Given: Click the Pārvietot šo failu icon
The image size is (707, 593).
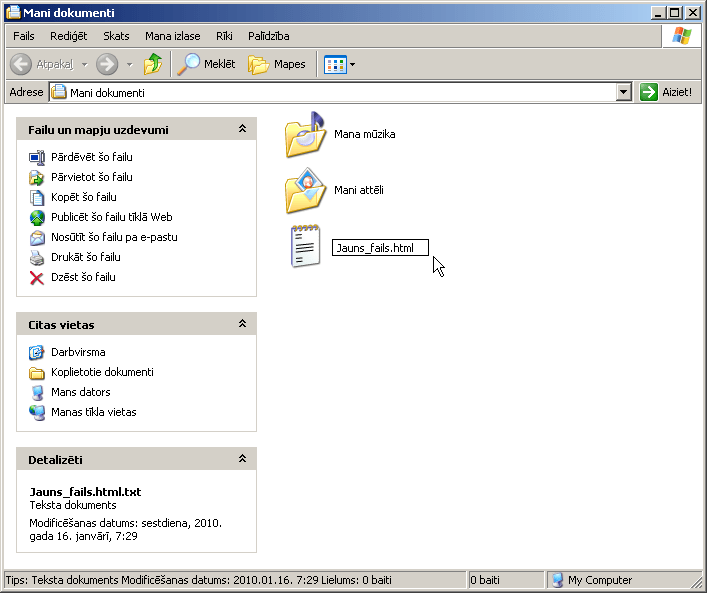Looking at the screenshot, I should coord(37,177).
